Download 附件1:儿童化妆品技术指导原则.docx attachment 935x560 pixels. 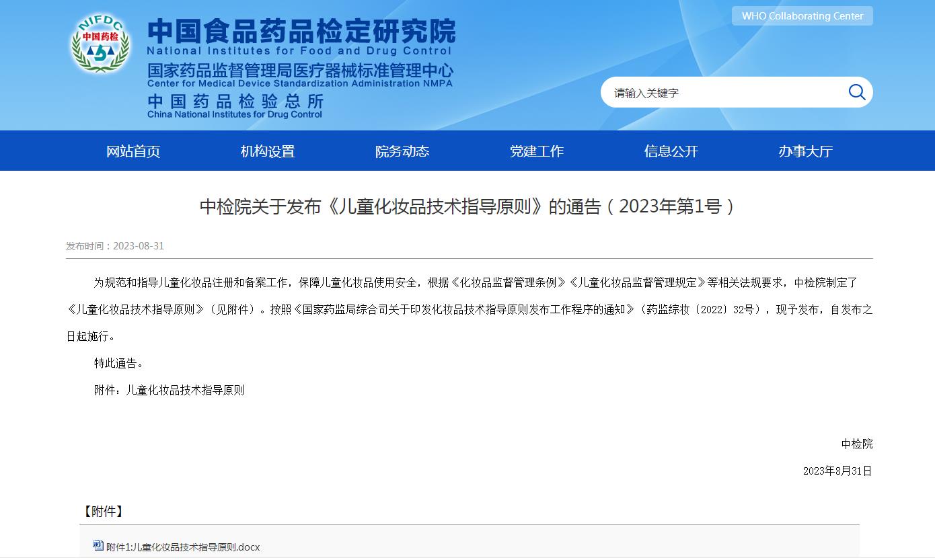pos(183,547)
